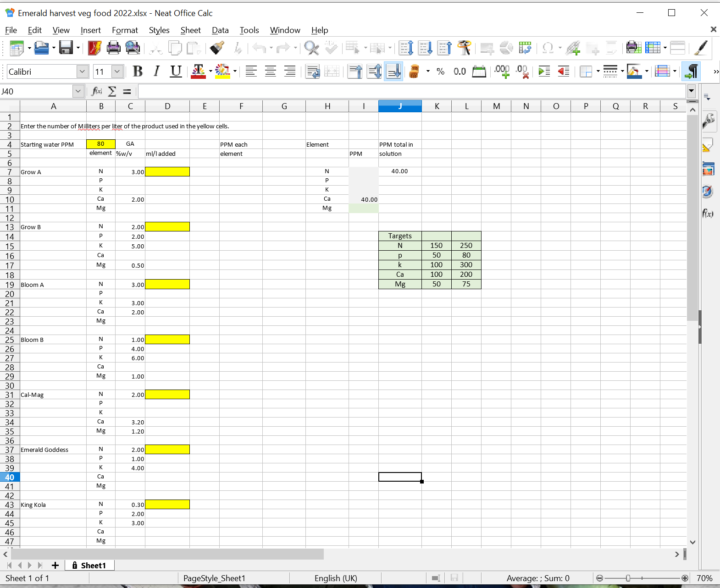Apply Italic formatting
The height and width of the screenshot is (588, 720).
pos(157,71)
